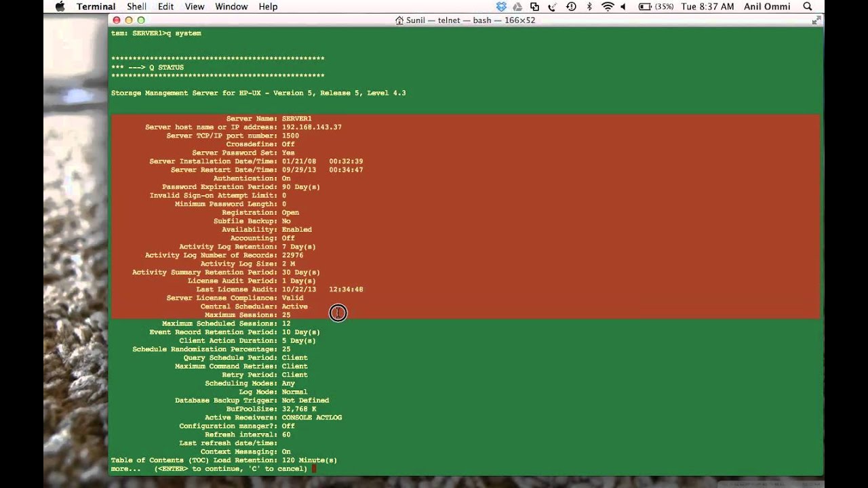The width and height of the screenshot is (868, 488).
Task: Click the 'BufPoolSize: 32,768 K' line
Action: (271, 409)
